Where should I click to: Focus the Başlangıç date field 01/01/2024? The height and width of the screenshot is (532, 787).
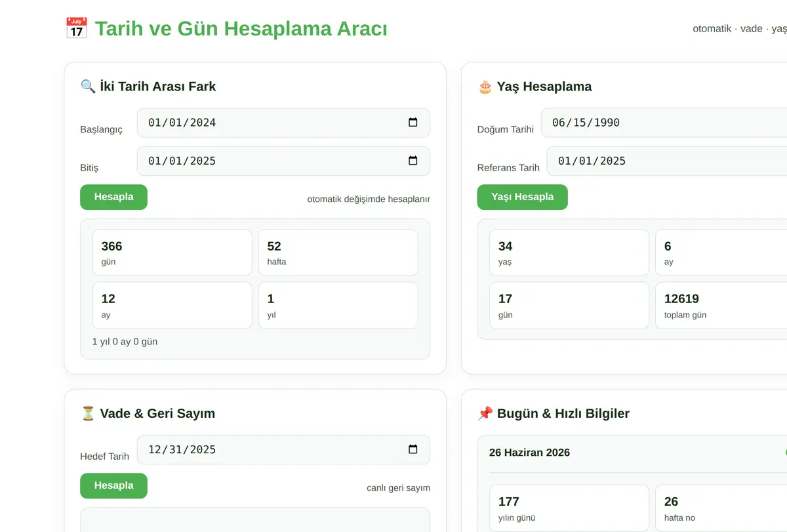[283, 123]
